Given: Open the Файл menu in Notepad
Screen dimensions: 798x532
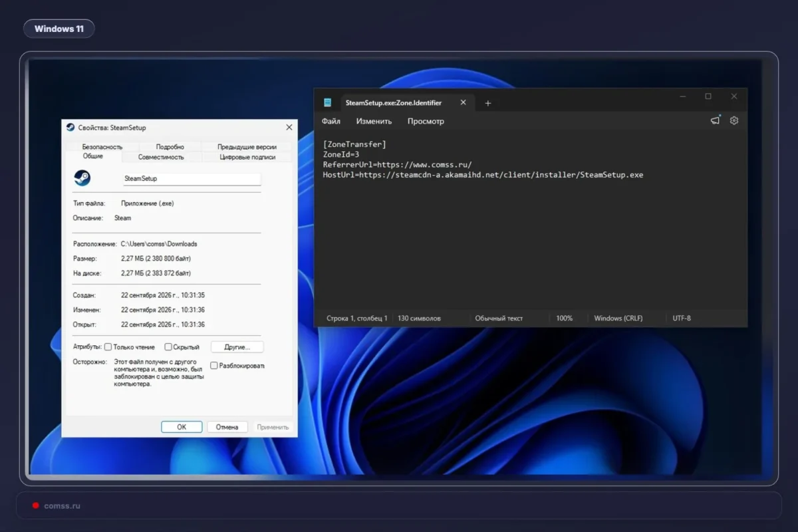Looking at the screenshot, I should (x=331, y=121).
